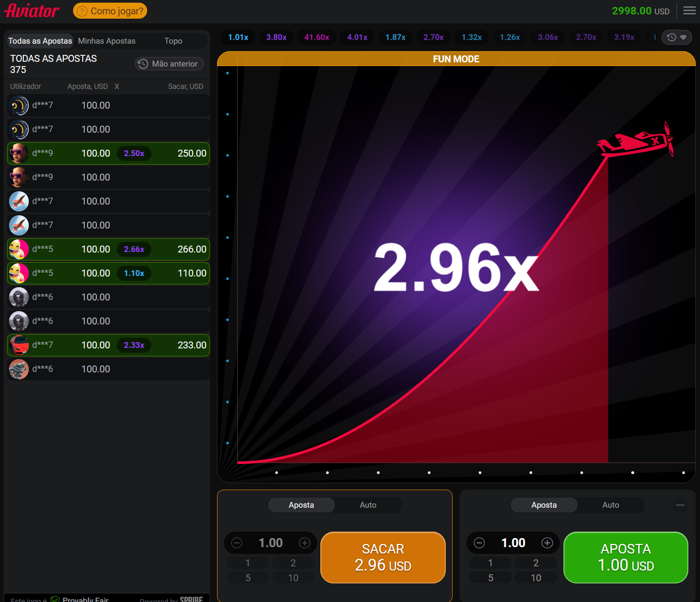Open the round history dropdown button
Screen dimensions: 700x602
(677, 37)
